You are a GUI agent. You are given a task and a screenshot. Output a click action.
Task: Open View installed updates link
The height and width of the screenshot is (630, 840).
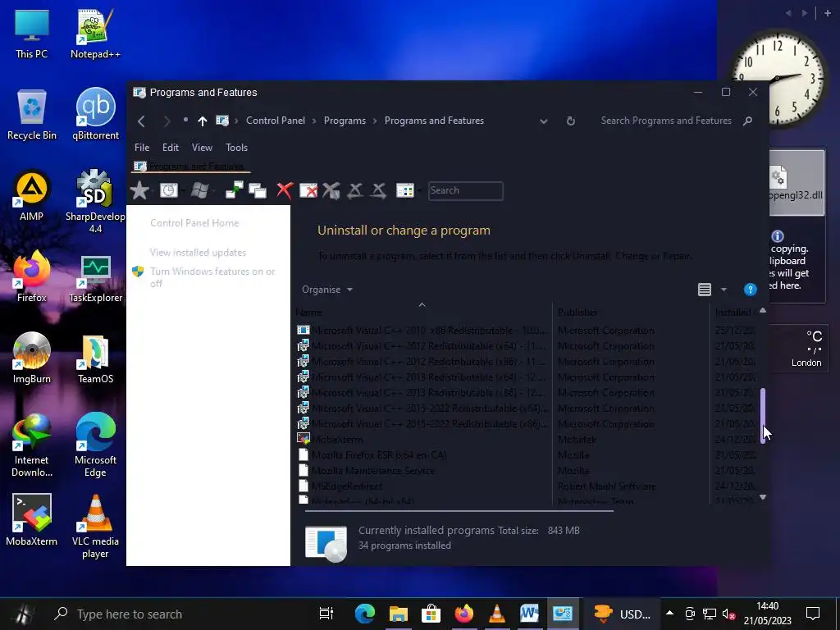tap(198, 253)
